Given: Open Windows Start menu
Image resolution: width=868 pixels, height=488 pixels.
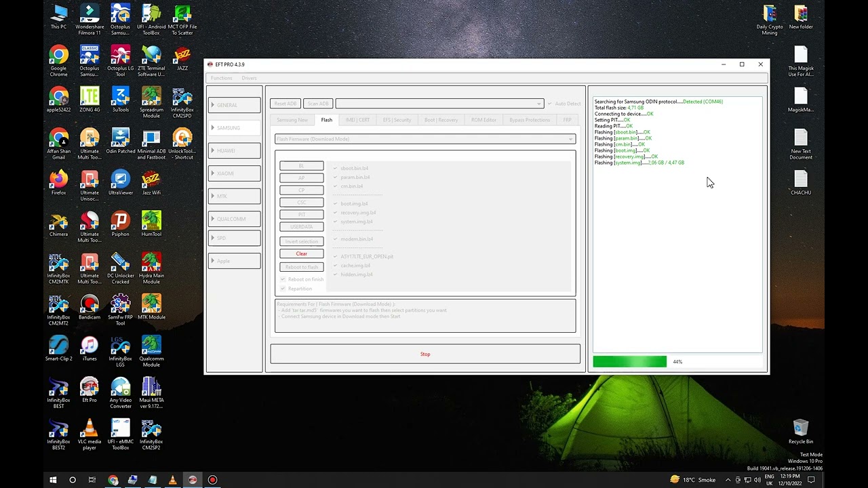Looking at the screenshot, I should (53, 480).
